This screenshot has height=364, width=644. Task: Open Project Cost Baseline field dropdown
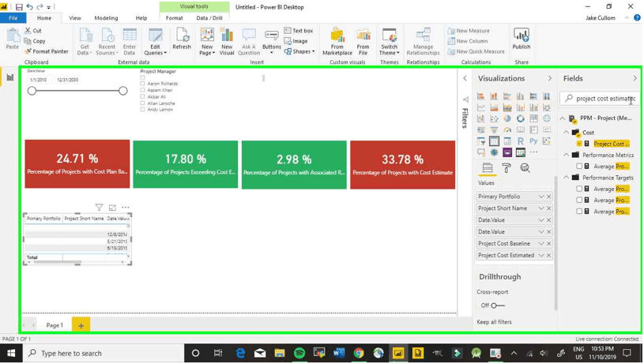pyautogui.click(x=541, y=244)
